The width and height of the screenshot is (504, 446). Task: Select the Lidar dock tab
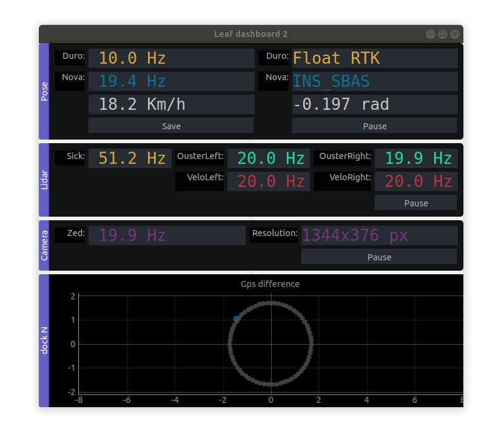point(44,180)
